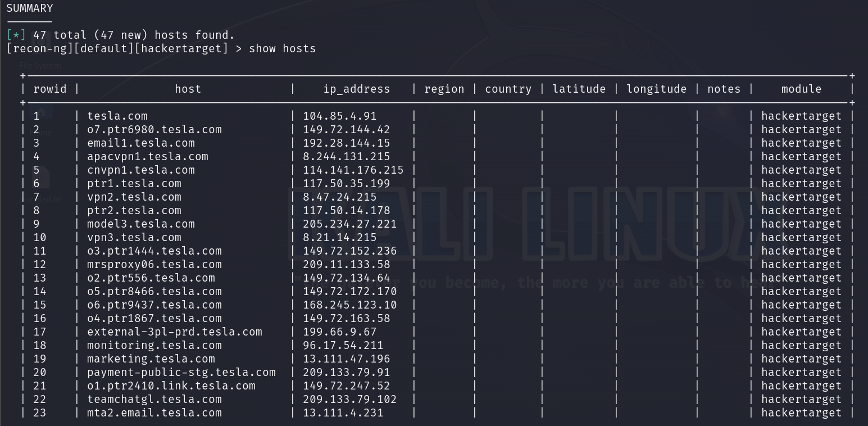Image resolution: width=868 pixels, height=426 pixels.
Task: Select host external-3pl-prd.tesla.com
Action: (175, 332)
